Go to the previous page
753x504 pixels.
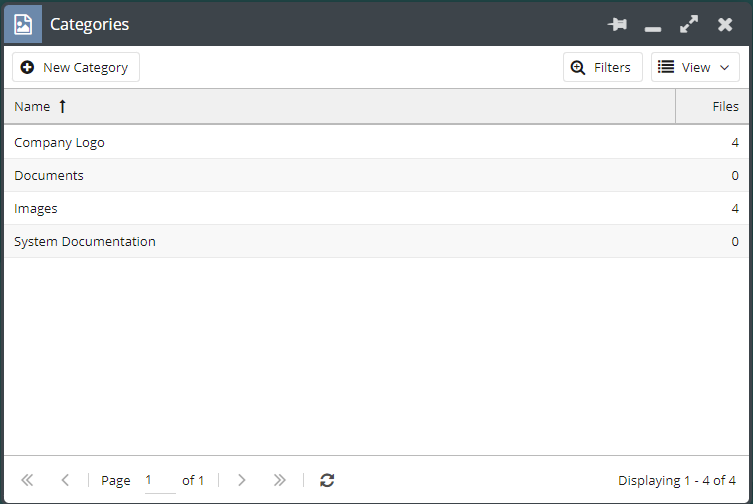point(65,480)
